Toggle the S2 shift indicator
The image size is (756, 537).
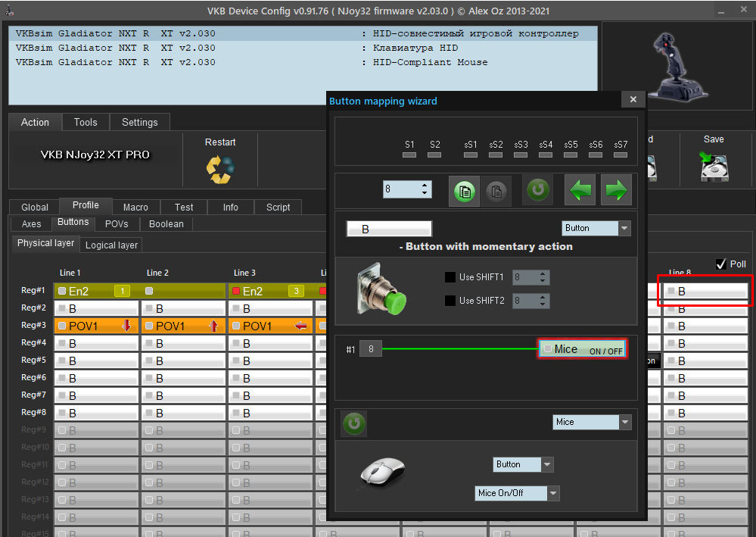pos(434,155)
